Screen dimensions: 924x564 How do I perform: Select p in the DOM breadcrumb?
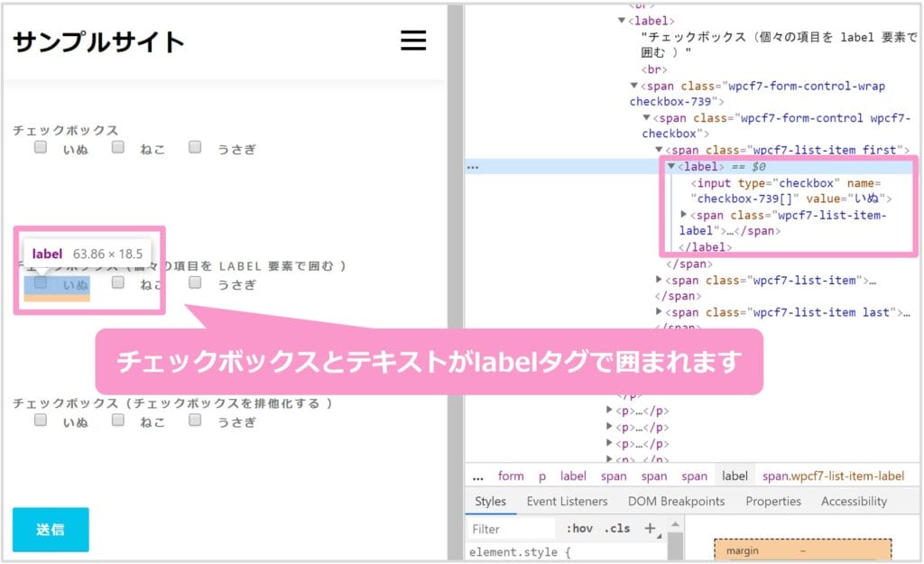pos(542,476)
